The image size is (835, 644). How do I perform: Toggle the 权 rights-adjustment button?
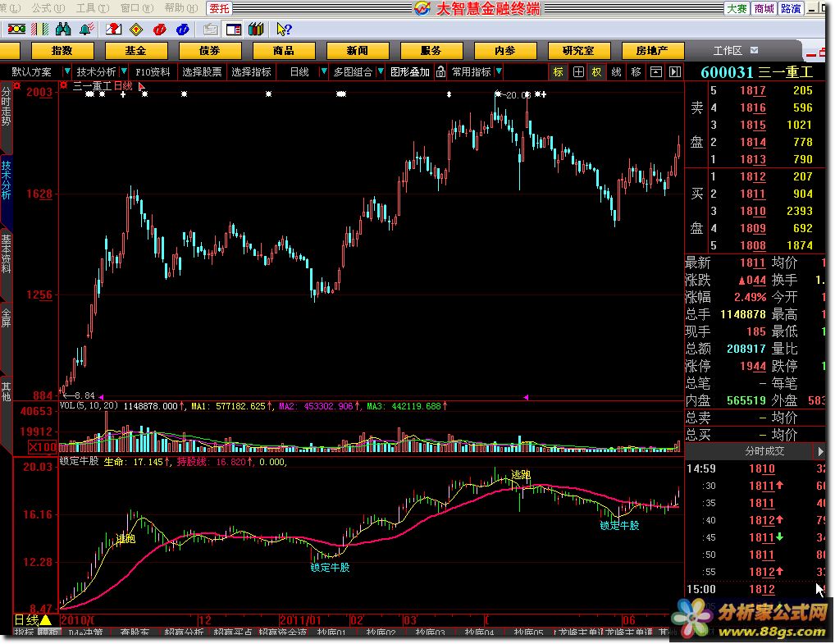click(x=596, y=71)
